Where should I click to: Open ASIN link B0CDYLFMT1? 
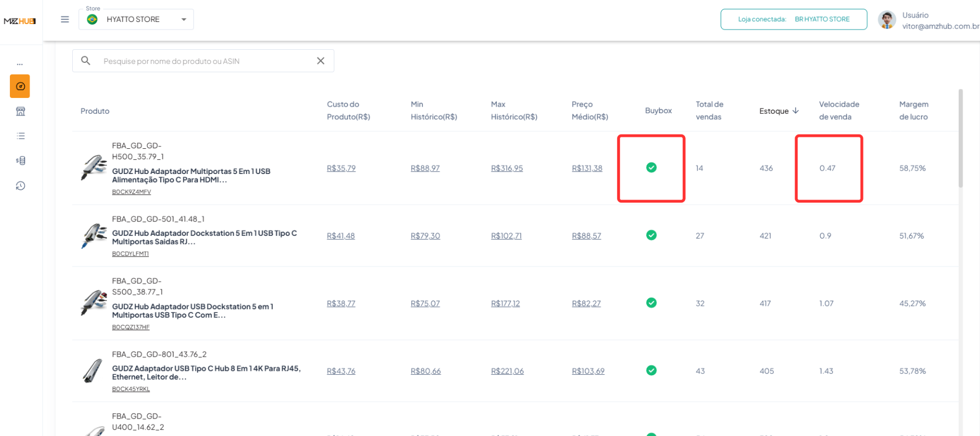pyautogui.click(x=130, y=254)
